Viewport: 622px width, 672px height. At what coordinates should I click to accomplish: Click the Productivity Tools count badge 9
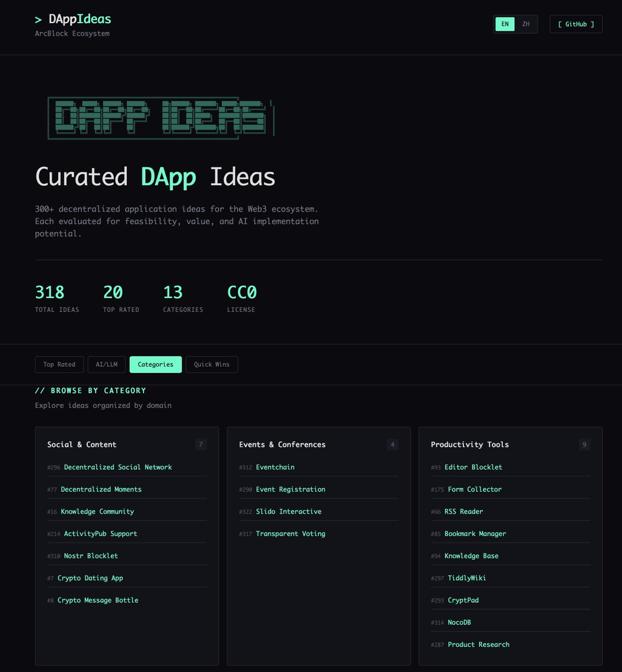point(584,445)
